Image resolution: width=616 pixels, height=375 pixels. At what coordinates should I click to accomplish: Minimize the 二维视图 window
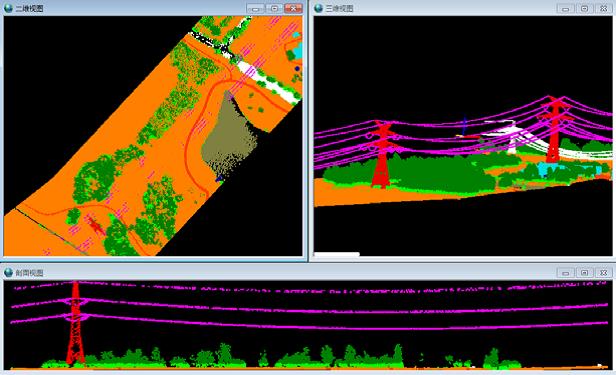255,8
